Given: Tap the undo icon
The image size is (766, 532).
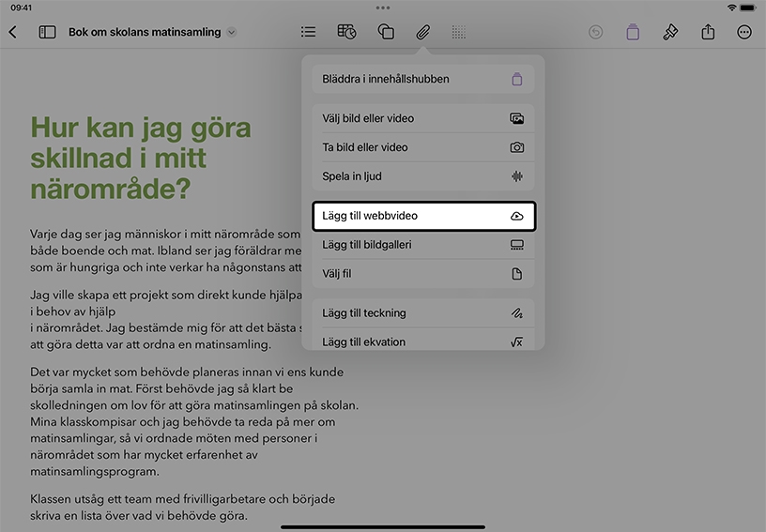Looking at the screenshot, I should click(595, 32).
